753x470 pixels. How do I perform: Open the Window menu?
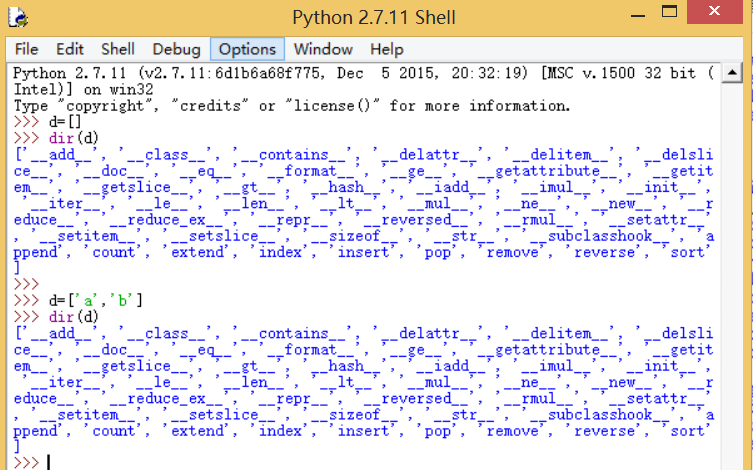[x=323, y=49]
